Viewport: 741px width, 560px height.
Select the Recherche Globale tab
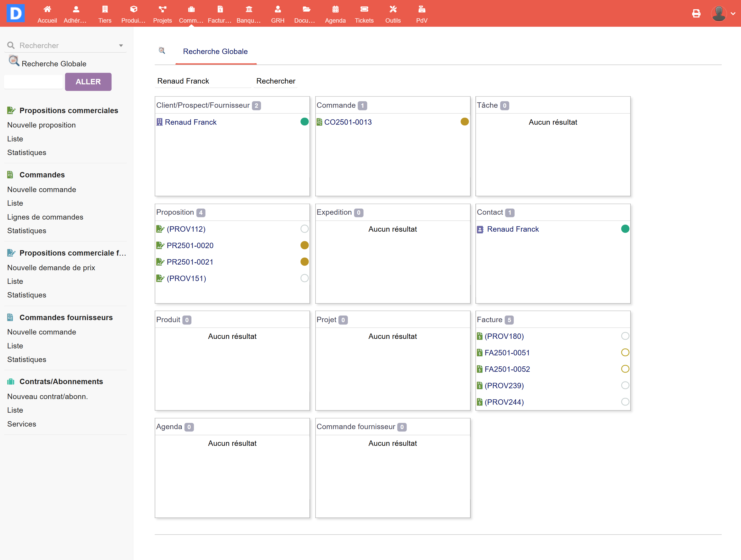215,51
